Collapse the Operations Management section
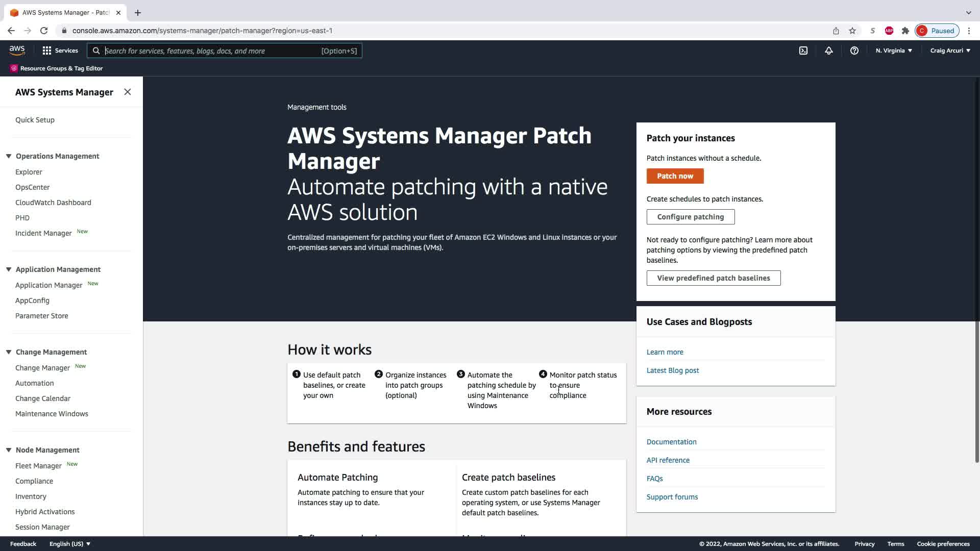 click(9, 156)
